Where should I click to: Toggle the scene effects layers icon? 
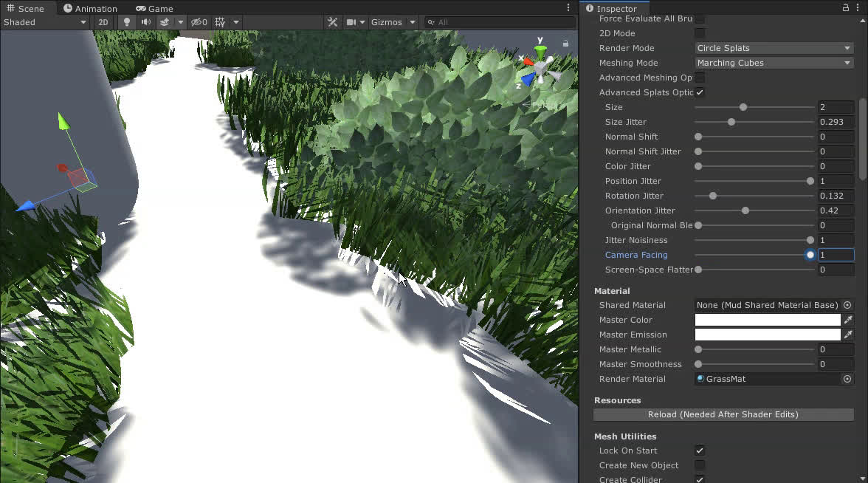tap(165, 22)
